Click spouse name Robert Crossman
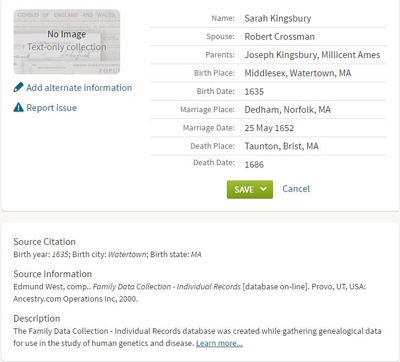The image size is (400, 362). [x=279, y=37]
